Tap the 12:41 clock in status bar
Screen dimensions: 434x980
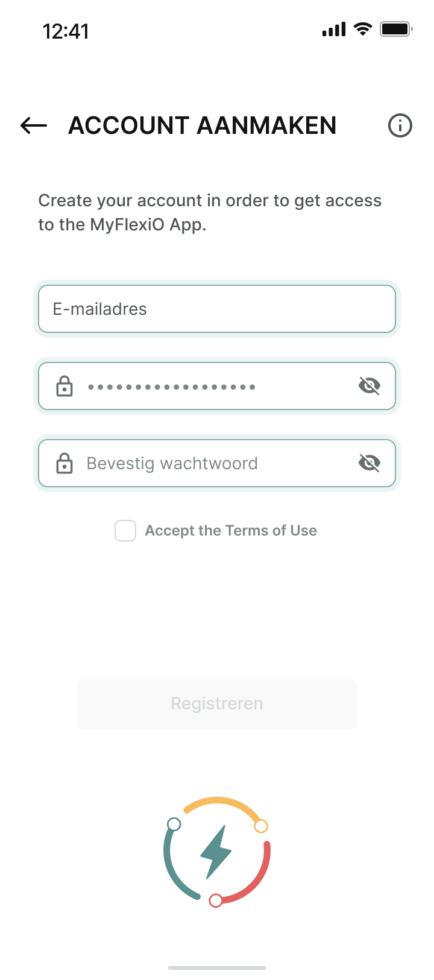[x=66, y=31]
